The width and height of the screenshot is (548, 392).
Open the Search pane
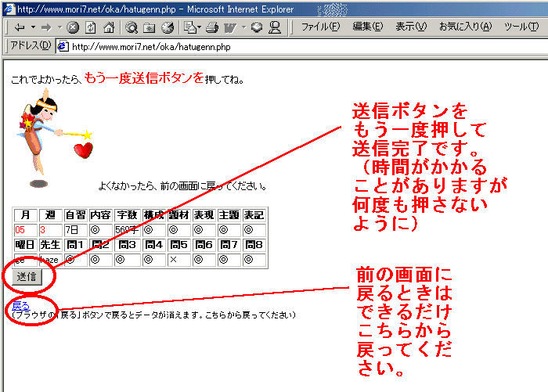131,27
